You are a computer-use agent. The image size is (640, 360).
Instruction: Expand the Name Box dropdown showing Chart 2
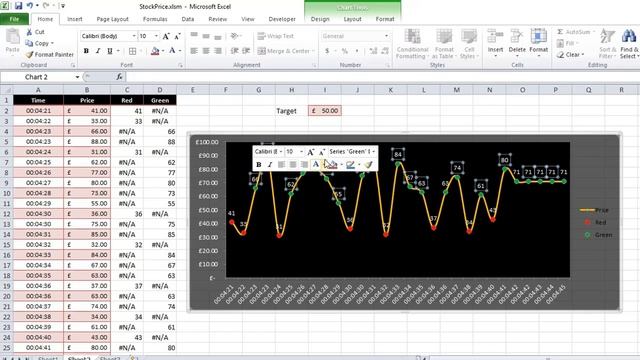tap(77, 77)
